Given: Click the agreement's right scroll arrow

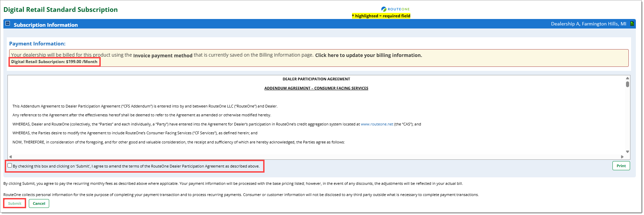Looking at the screenshot, I should click(622, 157).
